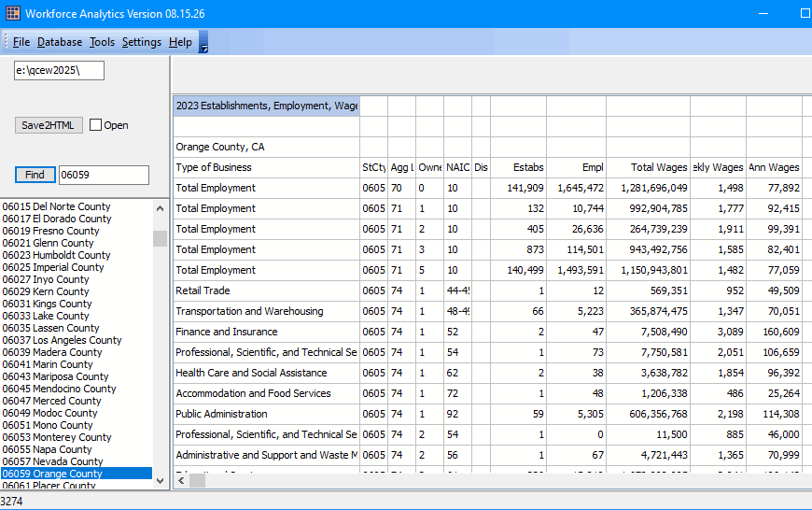The height and width of the screenshot is (510, 812).
Task: Click the menu bar drag grip handle
Action: [6, 41]
